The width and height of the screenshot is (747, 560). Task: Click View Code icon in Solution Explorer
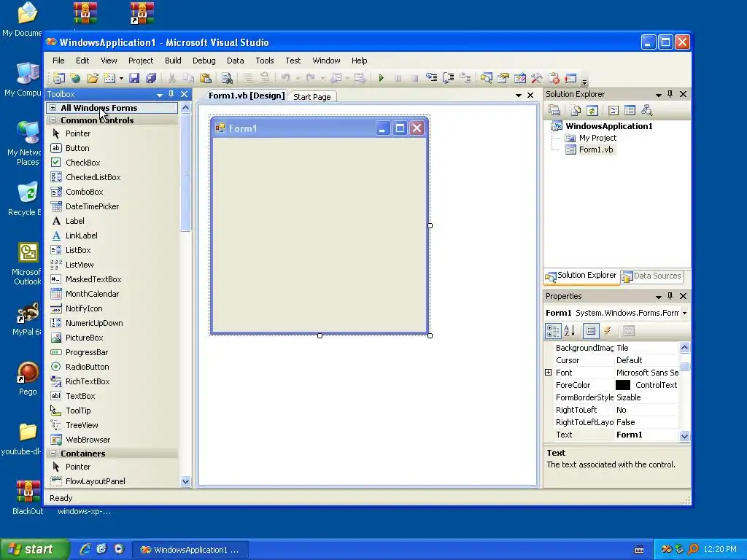point(613,111)
